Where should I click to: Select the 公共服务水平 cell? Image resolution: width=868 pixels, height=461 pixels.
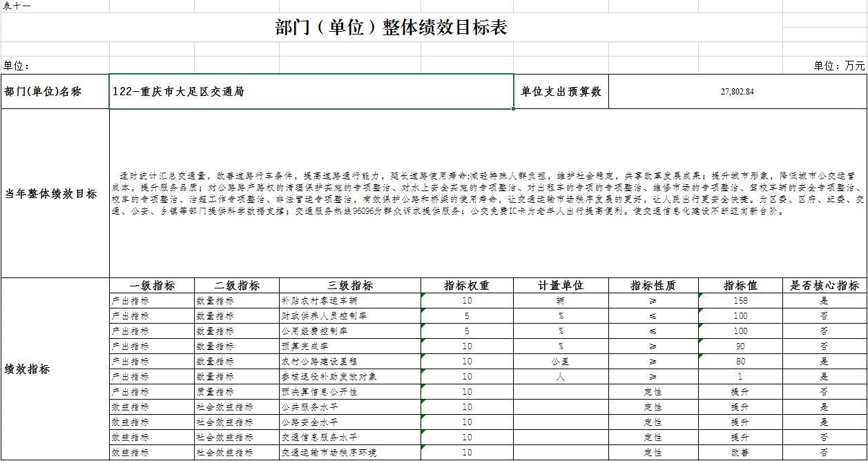(350, 407)
